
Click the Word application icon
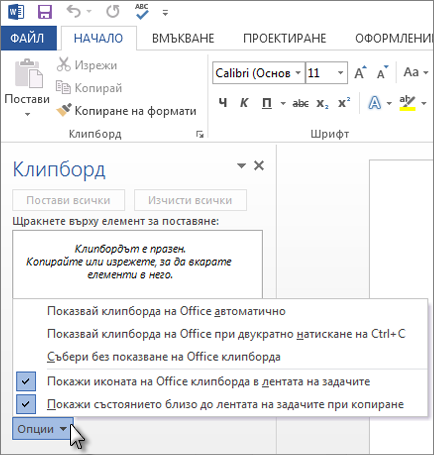coord(16,13)
